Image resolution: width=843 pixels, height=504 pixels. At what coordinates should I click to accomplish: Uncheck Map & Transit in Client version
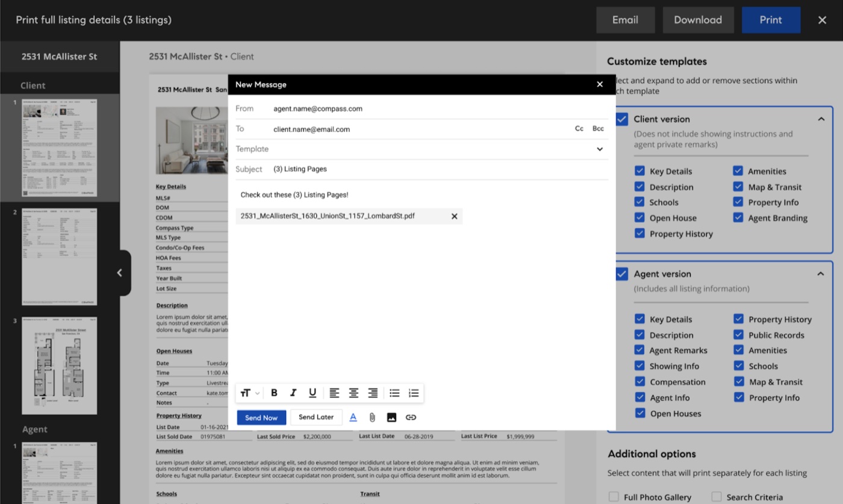click(x=738, y=187)
